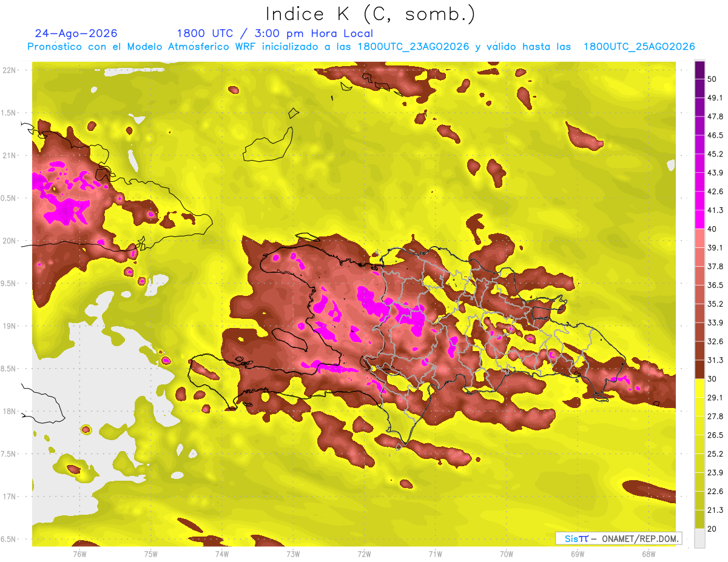This screenshot has width=728, height=562.
Task: Click the '75W' longitude label
Action: coord(151,554)
